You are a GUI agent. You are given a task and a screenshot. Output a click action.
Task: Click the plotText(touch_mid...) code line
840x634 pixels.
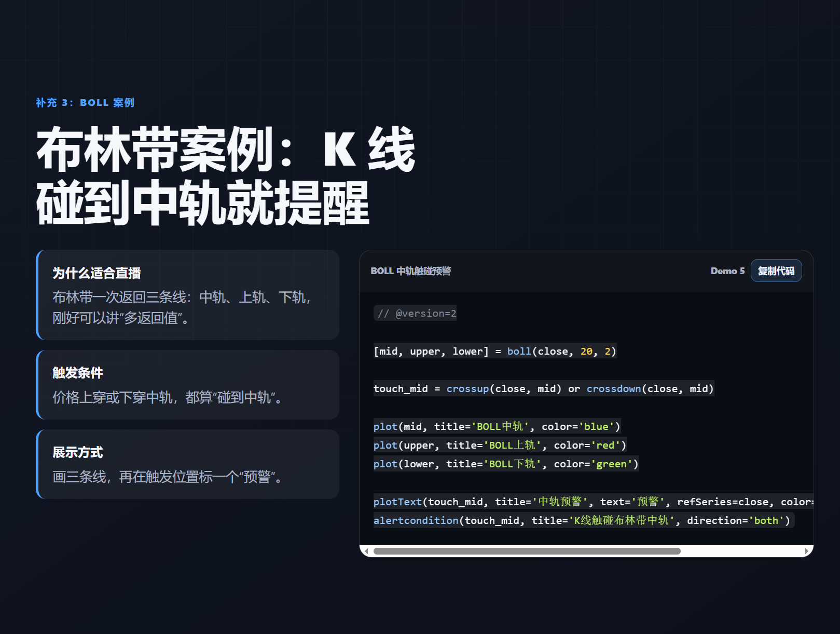(x=594, y=502)
